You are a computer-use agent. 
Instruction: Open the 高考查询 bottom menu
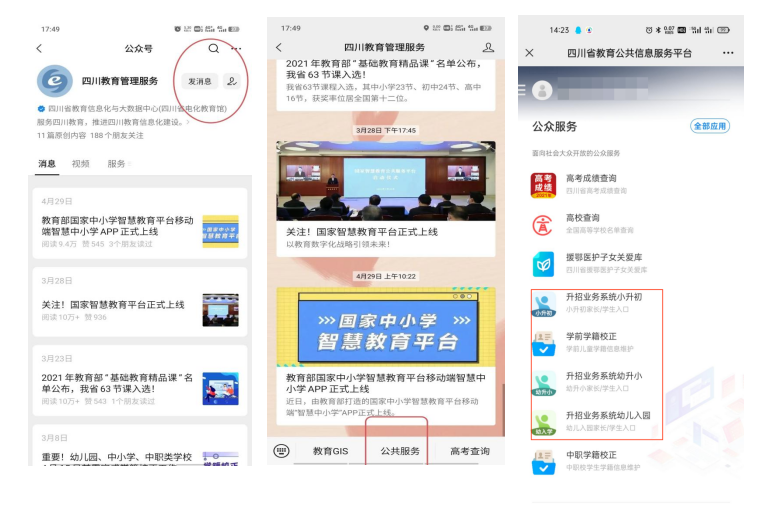pyautogui.click(x=469, y=451)
